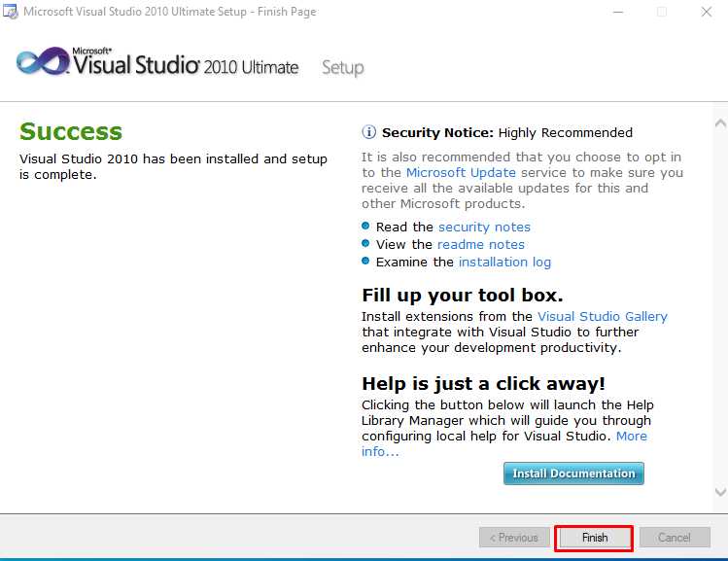Image resolution: width=728 pixels, height=561 pixels.
Task: Click the 'Help is just a click away!' heading
Action: (483, 384)
